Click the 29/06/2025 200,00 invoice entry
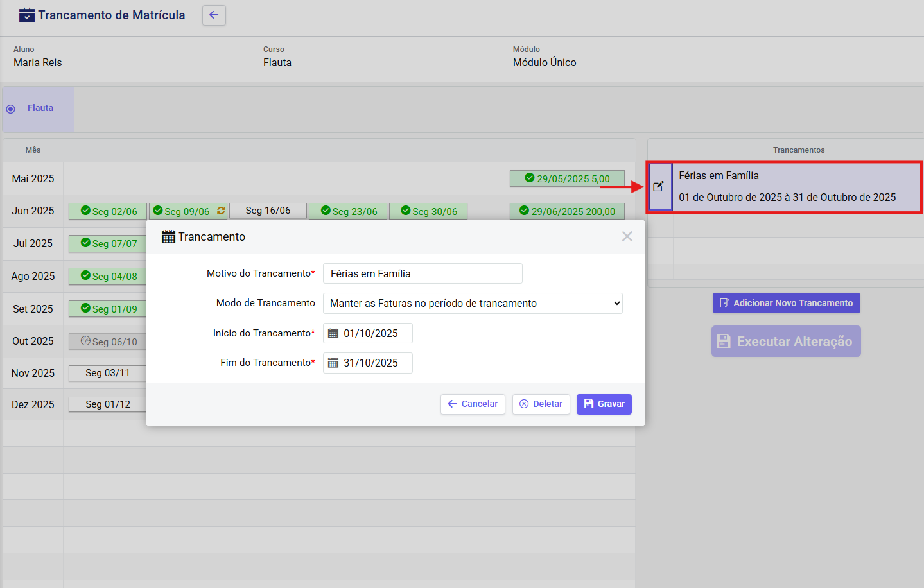 pyautogui.click(x=567, y=211)
